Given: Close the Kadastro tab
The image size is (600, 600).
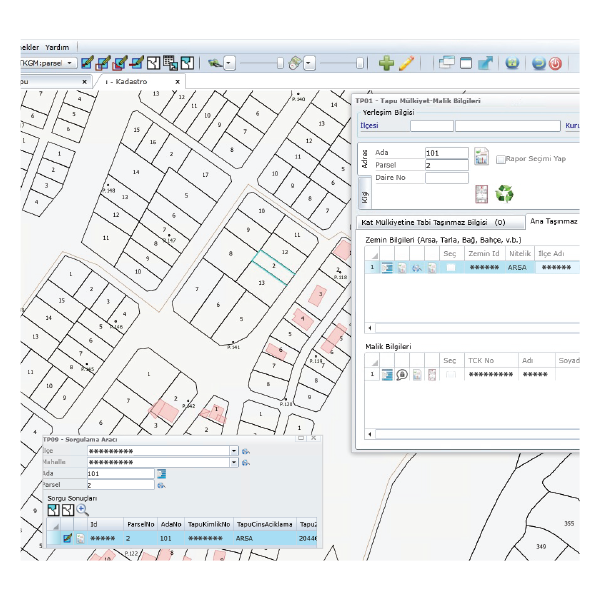Looking at the screenshot, I should click(x=177, y=82).
